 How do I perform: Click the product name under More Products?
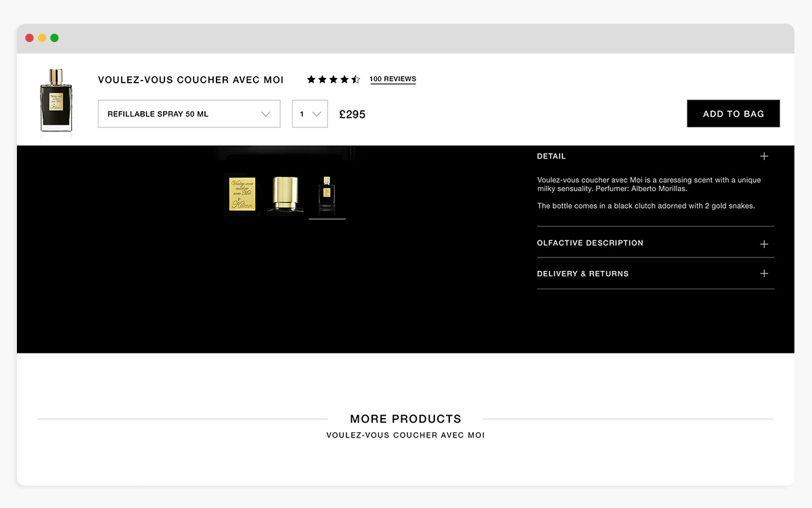point(405,436)
